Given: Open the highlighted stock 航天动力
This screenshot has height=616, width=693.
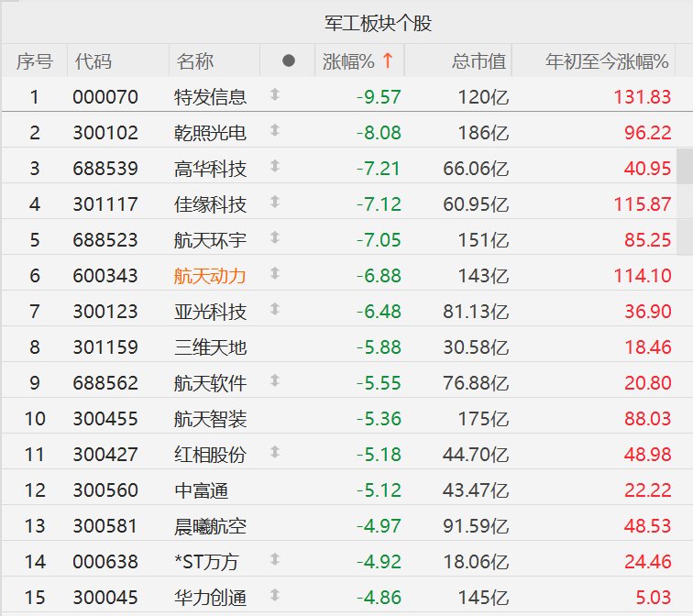Looking at the screenshot, I should 210,276.
